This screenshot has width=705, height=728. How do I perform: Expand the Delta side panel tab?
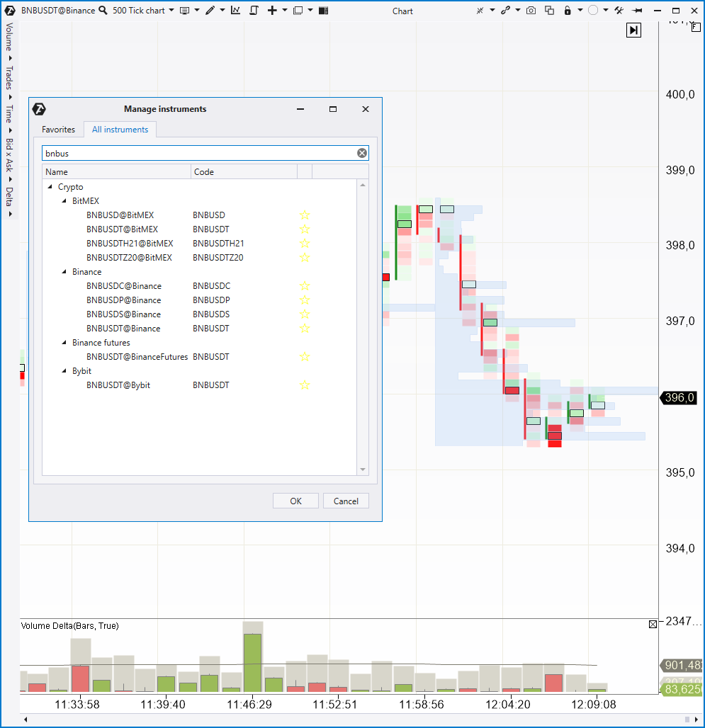coord(9,202)
